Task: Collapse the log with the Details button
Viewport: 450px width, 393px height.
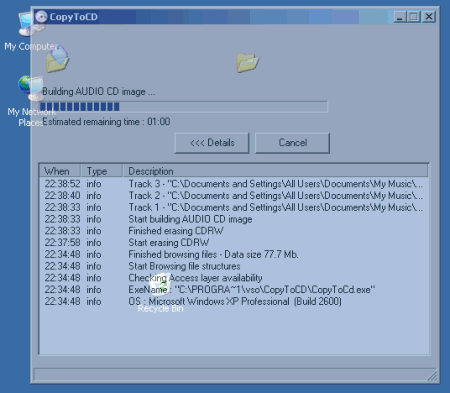Action: 212,143
